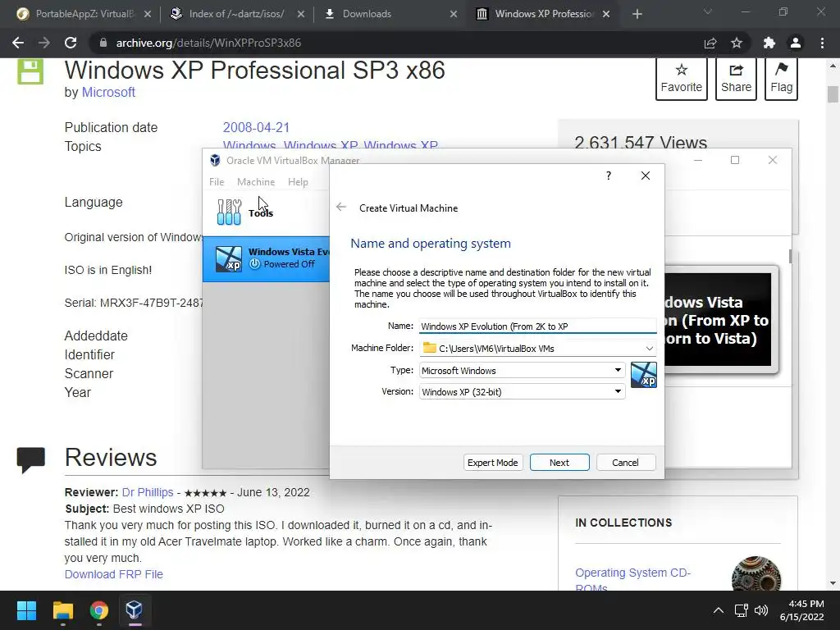Open the Help menu in VirtualBox Manager

point(298,182)
